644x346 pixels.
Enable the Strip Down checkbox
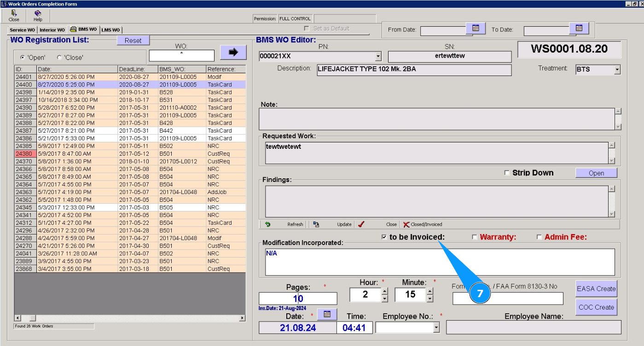[x=507, y=173]
